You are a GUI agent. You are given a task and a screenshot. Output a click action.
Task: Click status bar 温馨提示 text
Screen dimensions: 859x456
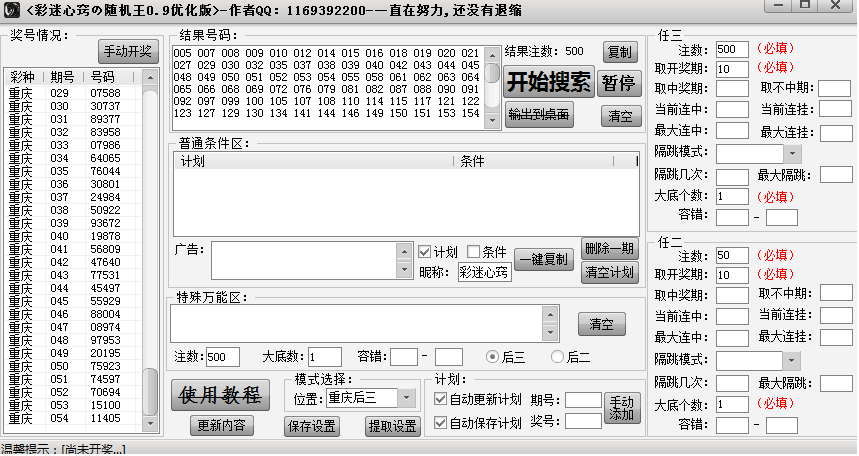pyautogui.click(x=63, y=449)
